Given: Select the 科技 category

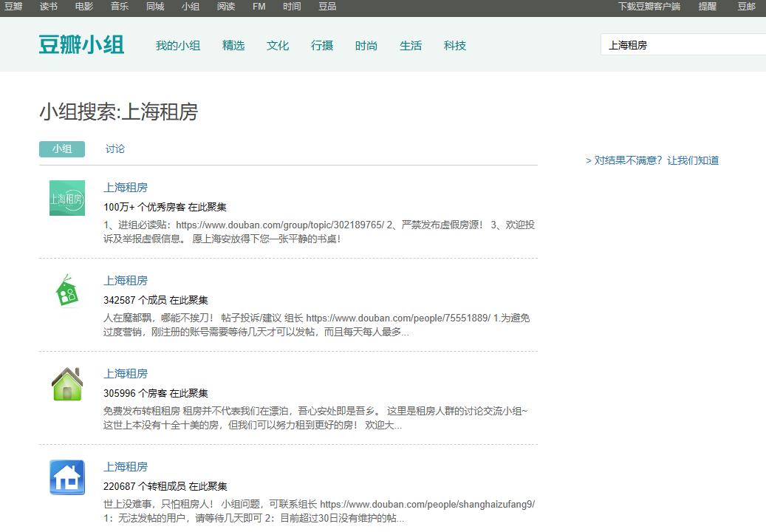Looking at the screenshot, I should coord(455,45).
